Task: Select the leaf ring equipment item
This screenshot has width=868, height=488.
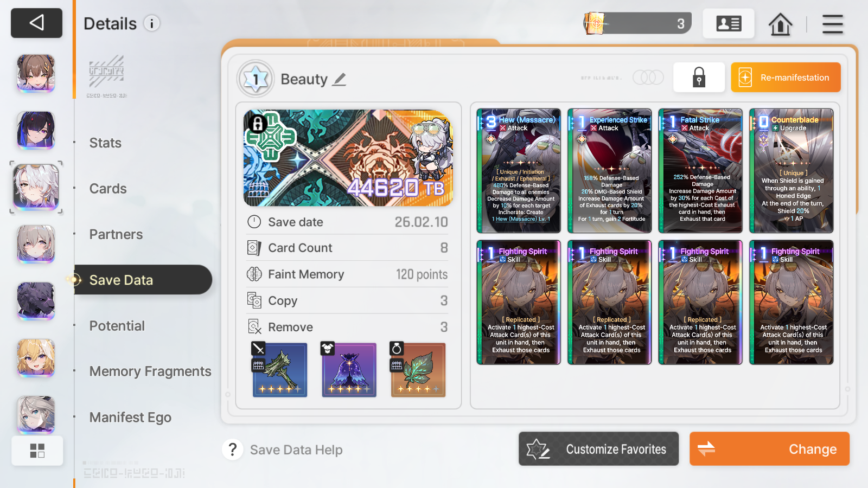Action: (x=418, y=370)
